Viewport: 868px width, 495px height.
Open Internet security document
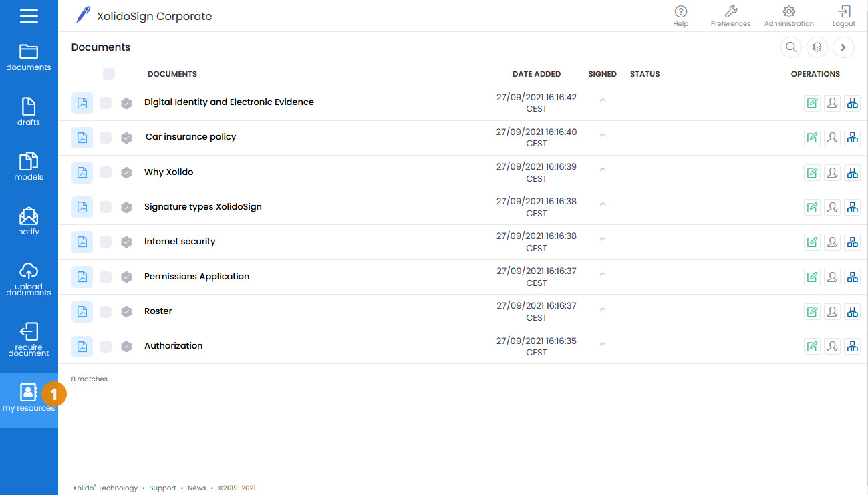pos(180,242)
